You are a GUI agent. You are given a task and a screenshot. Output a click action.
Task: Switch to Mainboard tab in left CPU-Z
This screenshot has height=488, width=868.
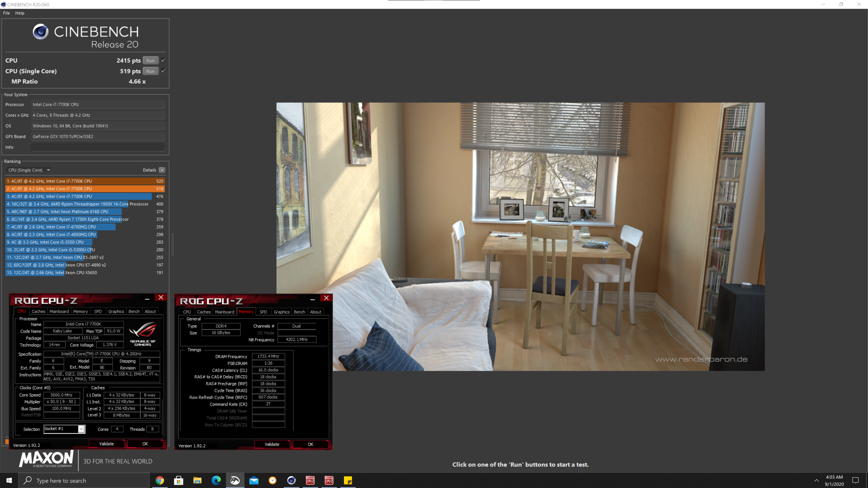[x=59, y=311]
